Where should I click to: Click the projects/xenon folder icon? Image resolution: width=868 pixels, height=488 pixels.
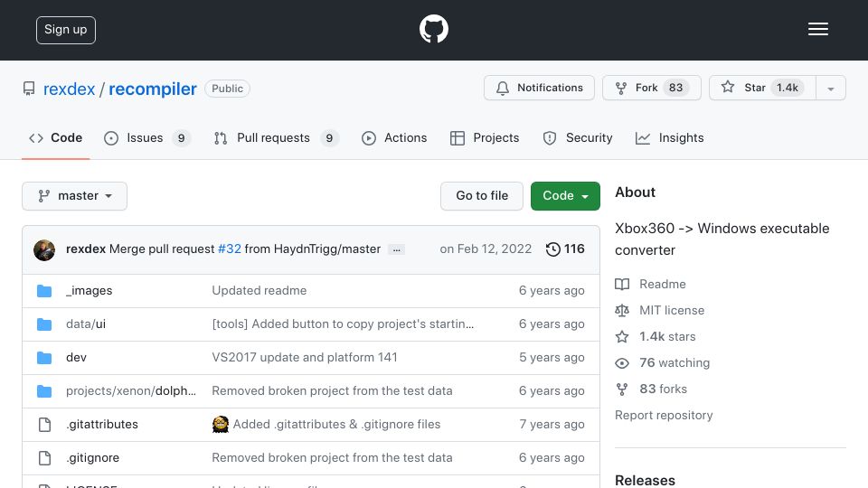pyautogui.click(x=44, y=391)
